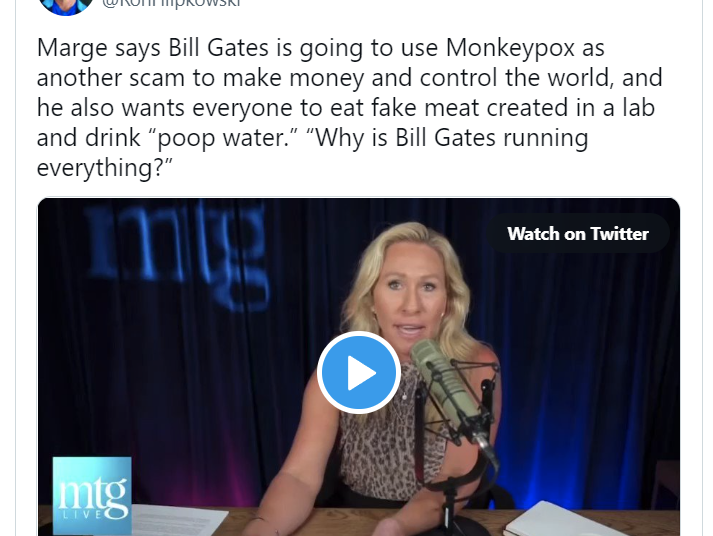Click the printed papers on the desk
The height and width of the screenshot is (536, 713).
[x=180, y=520]
